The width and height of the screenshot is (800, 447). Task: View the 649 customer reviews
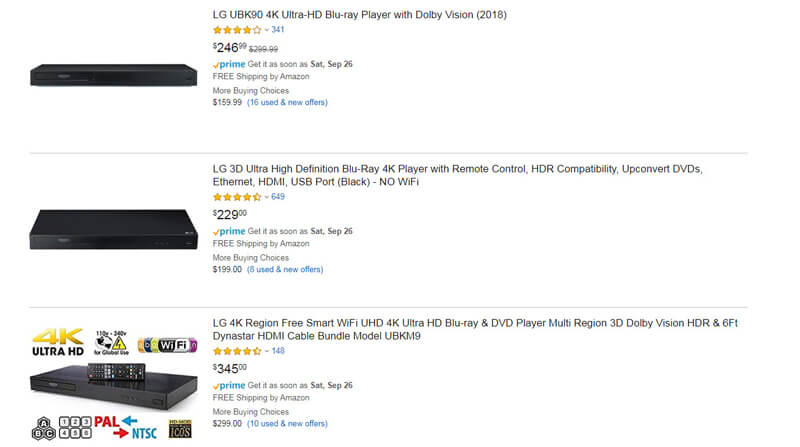click(278, 197)
